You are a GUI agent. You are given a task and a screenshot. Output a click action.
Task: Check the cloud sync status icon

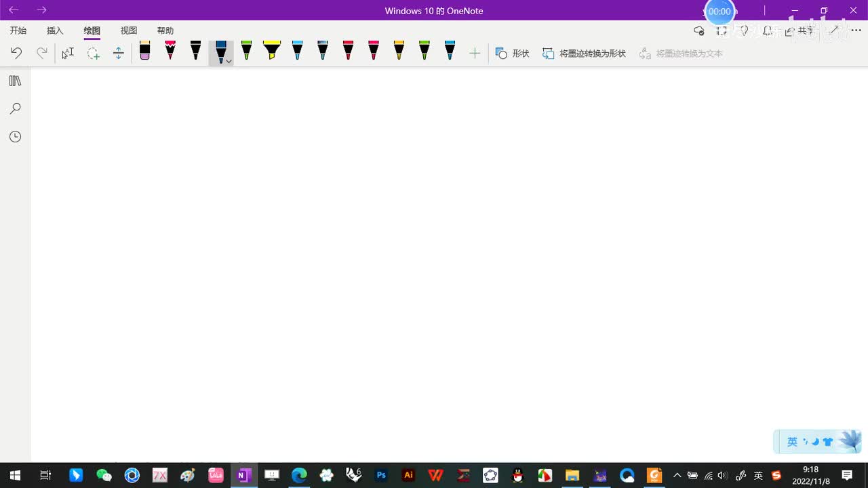coord(699,30)
